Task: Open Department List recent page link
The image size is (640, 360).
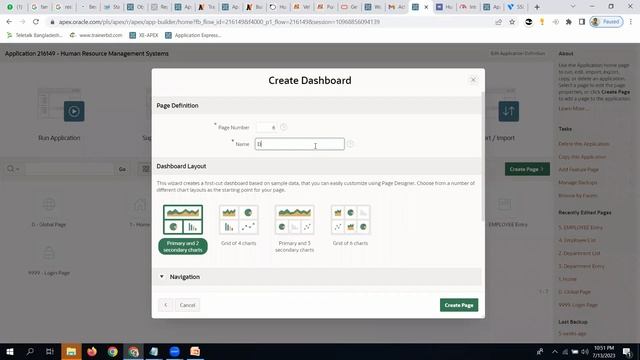Action: [x=579, y=253]
